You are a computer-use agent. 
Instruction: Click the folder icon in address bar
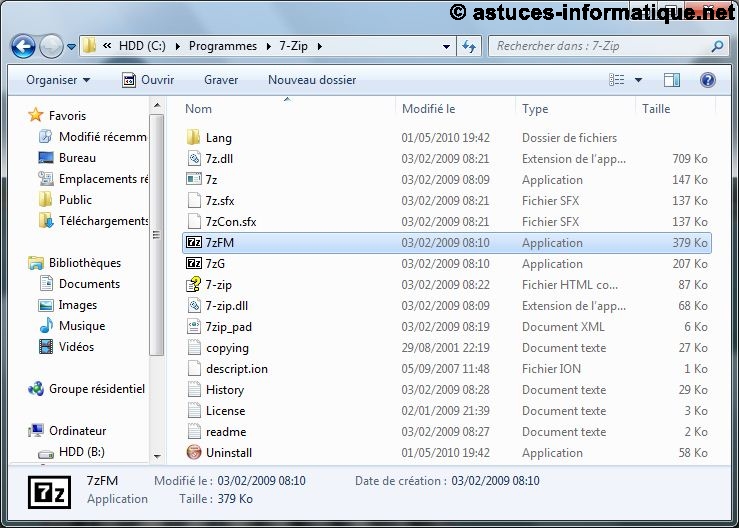[89, 46]
